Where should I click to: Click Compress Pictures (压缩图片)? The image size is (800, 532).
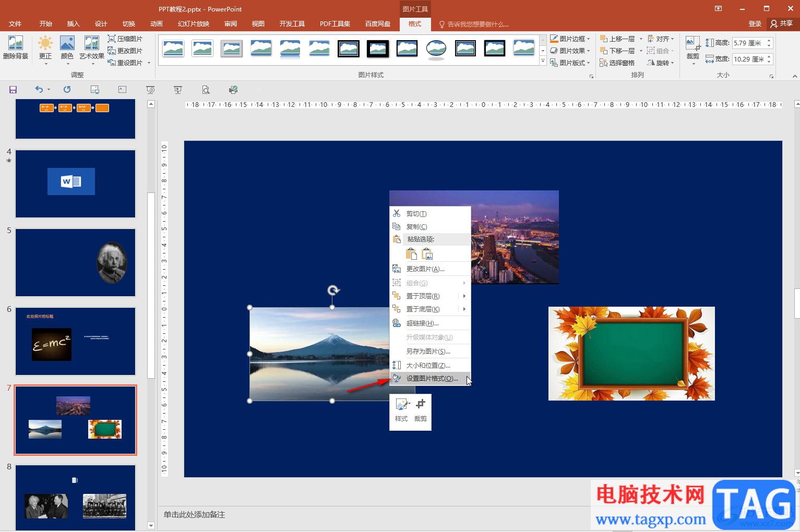tap(125, 39)
